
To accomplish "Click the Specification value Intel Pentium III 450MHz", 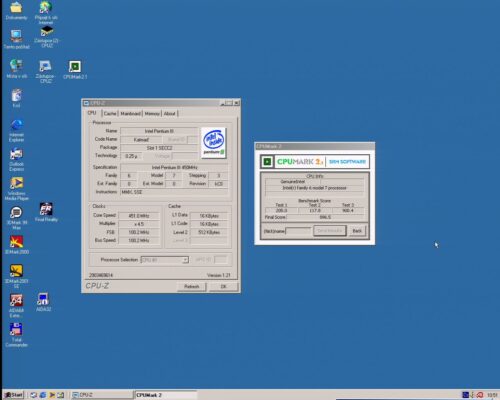I will tap(174, 167).
